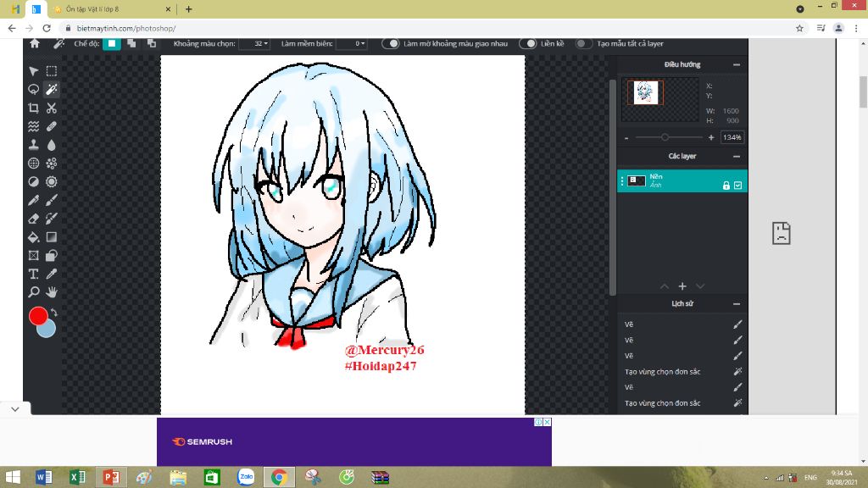The height and width of the screenshot is (488, 868).
Task: Move layer up with the up chevron
Action: point(665,286)
